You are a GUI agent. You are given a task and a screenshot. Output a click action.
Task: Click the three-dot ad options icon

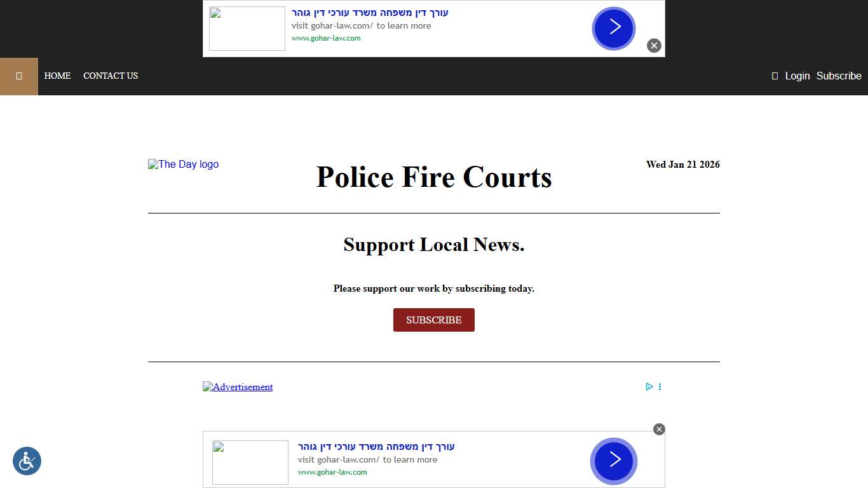pos(660,386)
